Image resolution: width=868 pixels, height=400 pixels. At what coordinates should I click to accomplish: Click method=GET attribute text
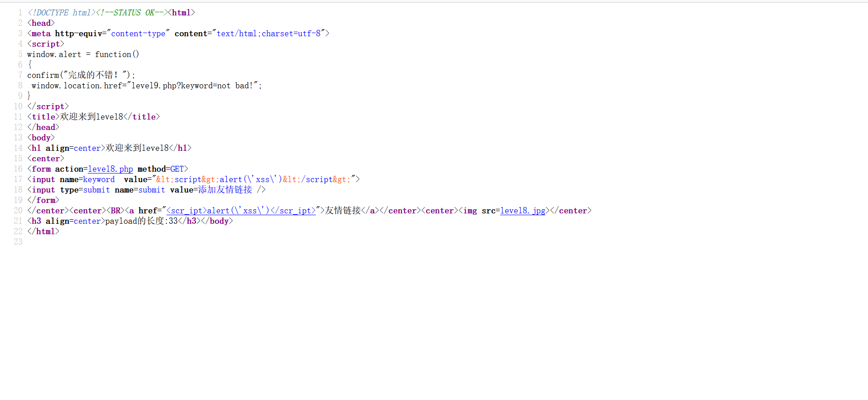click(161, 169)
